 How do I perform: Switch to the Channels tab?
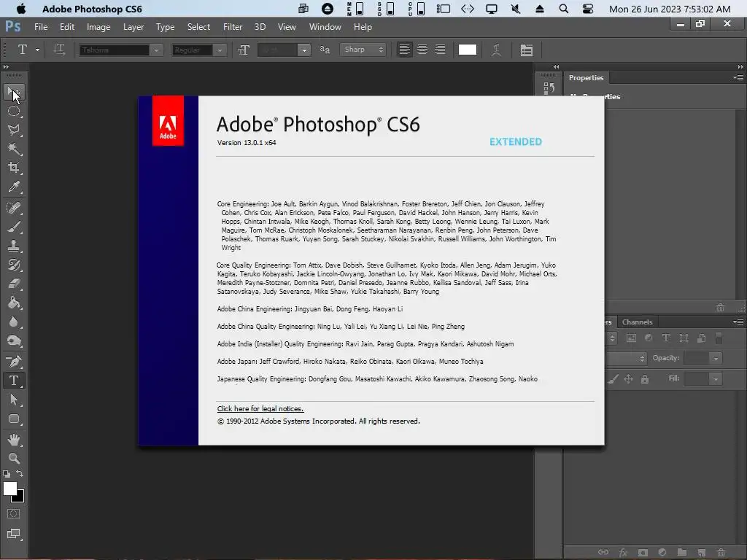(637, 322)
